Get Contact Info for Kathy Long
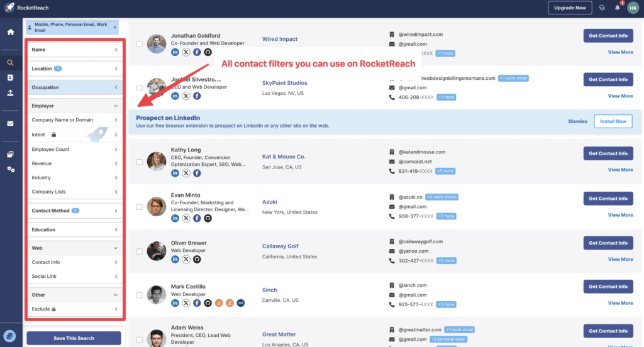The width and height of the screenshot is (644, 347). click(608, 153)
